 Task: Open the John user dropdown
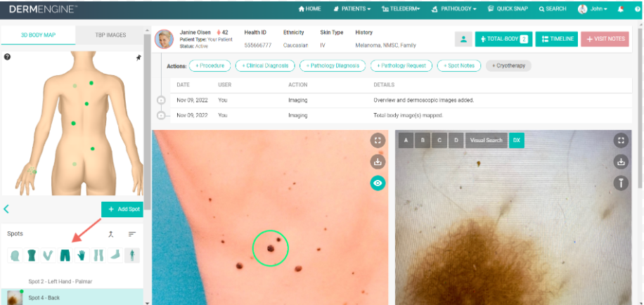593,8
